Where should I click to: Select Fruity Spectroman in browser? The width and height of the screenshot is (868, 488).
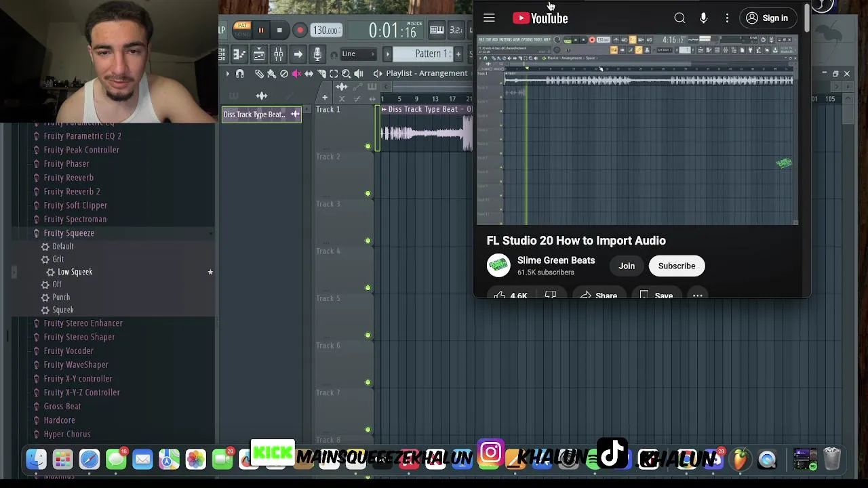click(75, 219)
